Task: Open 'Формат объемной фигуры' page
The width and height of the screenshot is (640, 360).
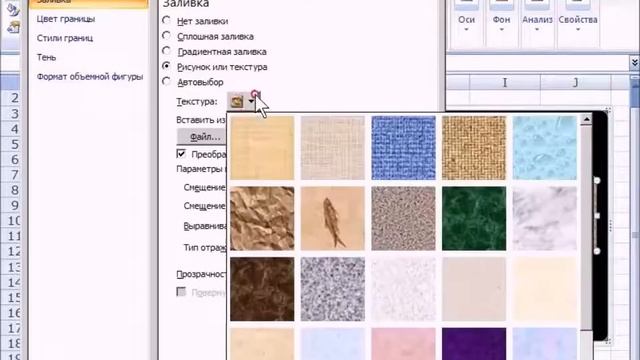Action: click(90, 77)
